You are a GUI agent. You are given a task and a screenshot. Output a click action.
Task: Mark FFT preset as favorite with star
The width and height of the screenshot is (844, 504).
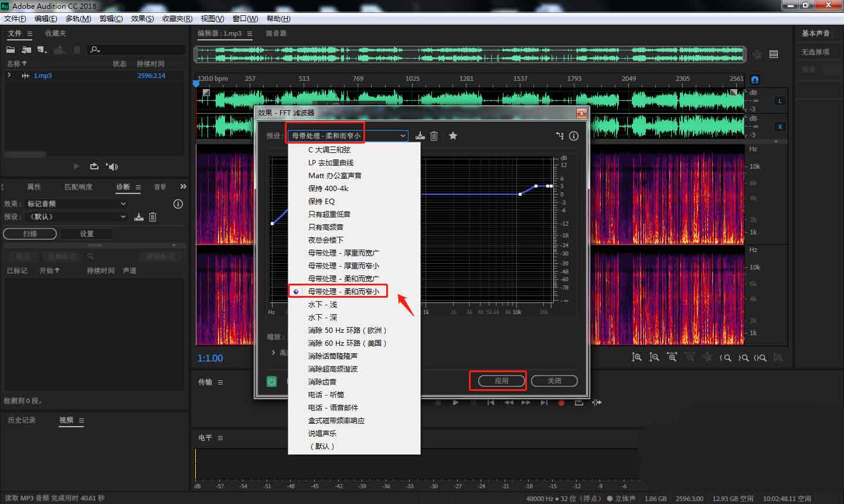(453, 136)
